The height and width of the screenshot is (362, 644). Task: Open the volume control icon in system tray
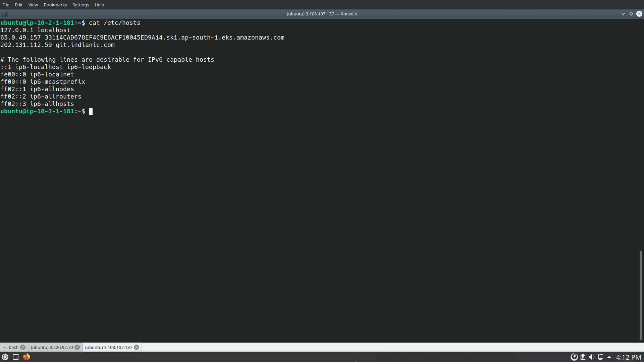click(x=591, y=357)
